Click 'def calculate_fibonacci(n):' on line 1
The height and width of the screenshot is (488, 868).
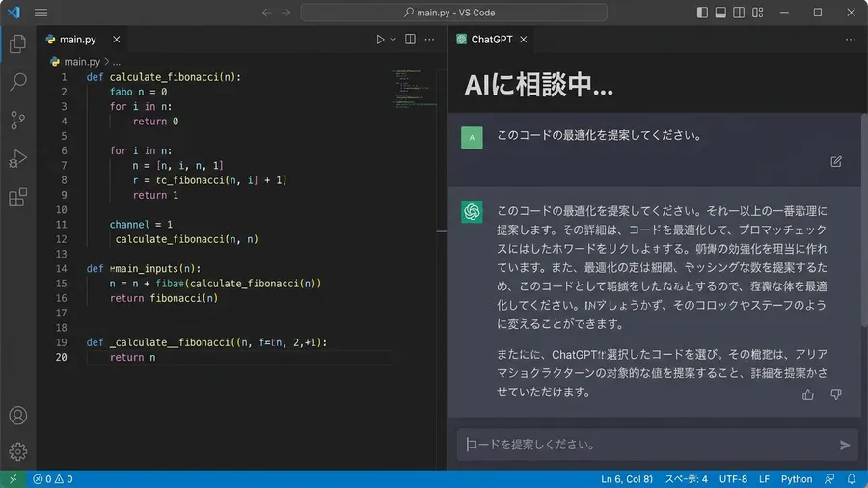[164, 77]
